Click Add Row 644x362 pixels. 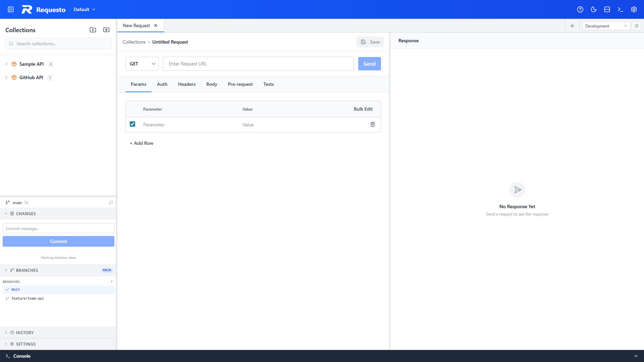coord(142,143)
